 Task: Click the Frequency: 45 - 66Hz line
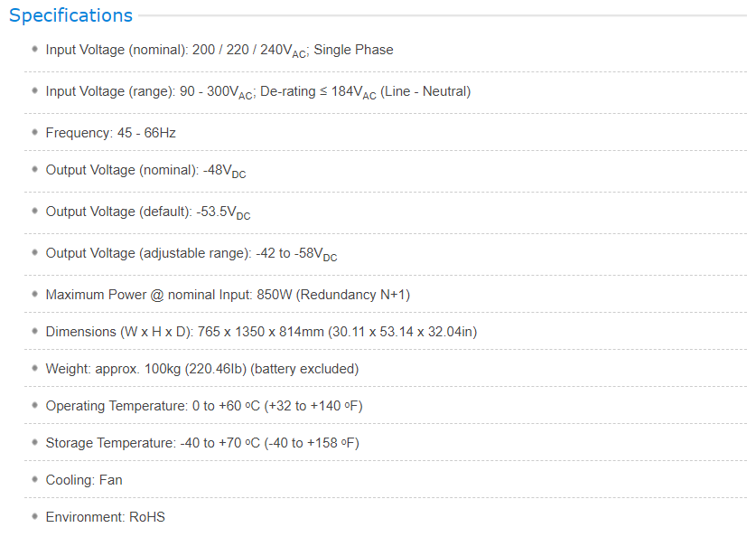(x=110, y=133)
